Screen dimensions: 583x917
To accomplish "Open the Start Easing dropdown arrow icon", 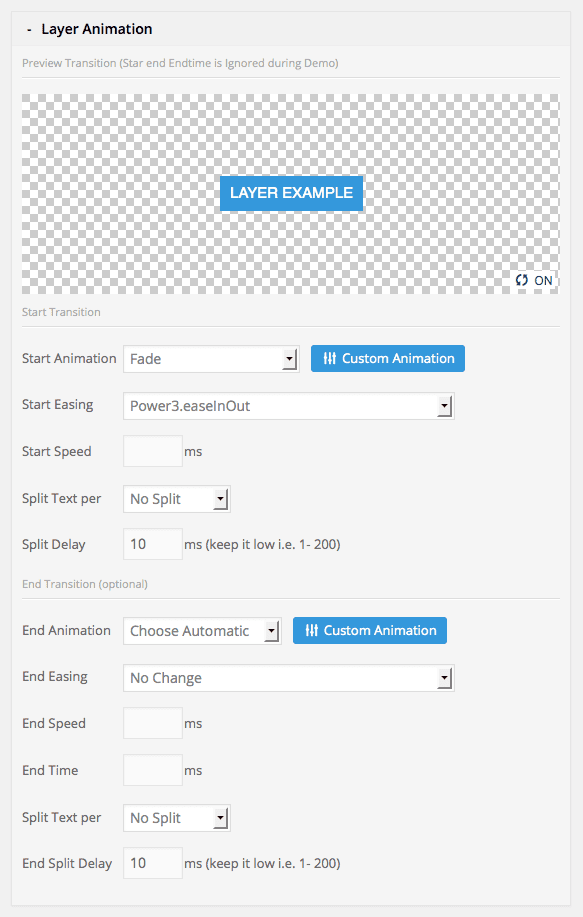I will [x=443, y=406].
